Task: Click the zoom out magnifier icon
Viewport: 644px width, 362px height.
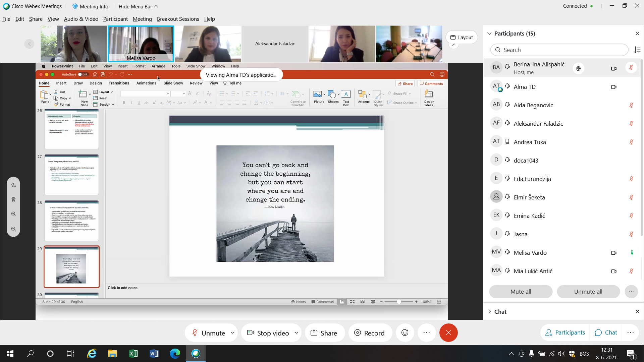Action: 13,229
